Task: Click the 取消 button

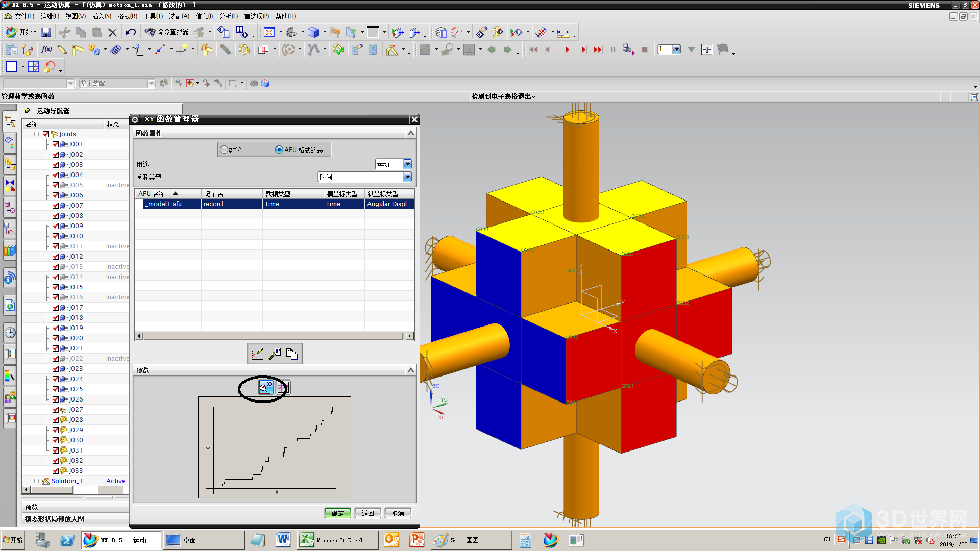Action: click(x=398, y=513)
